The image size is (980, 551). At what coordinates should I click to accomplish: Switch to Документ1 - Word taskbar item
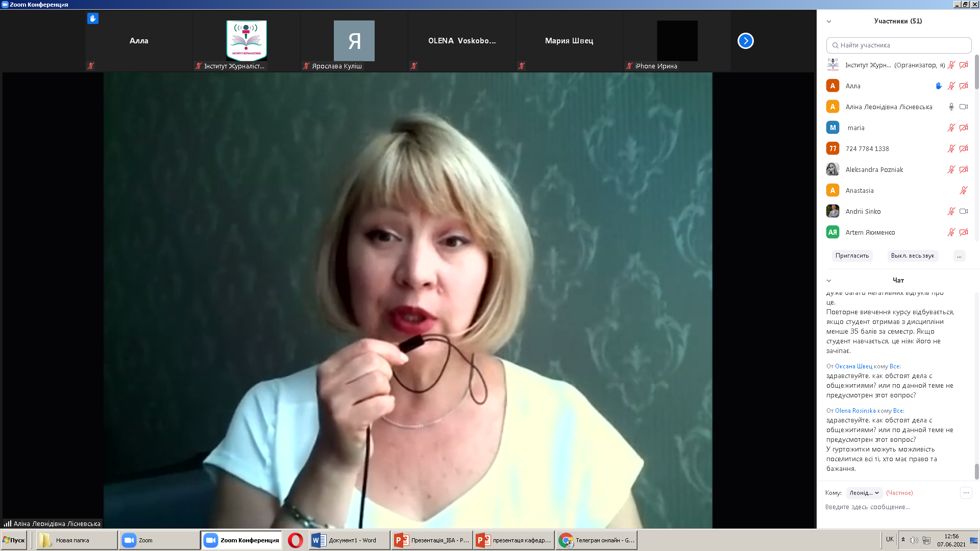[x=349, y=540]
